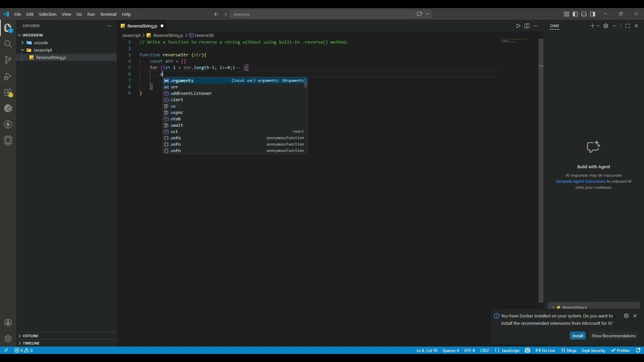Screen dimensions: 644x362
Task: Click the interview command center search box
Action: pos(322,14)
